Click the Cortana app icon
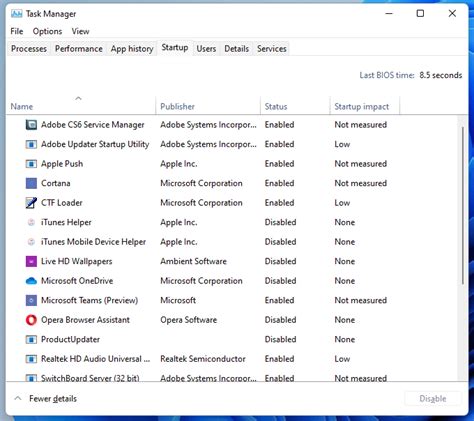474x421 pixels. tap(31, 183)
